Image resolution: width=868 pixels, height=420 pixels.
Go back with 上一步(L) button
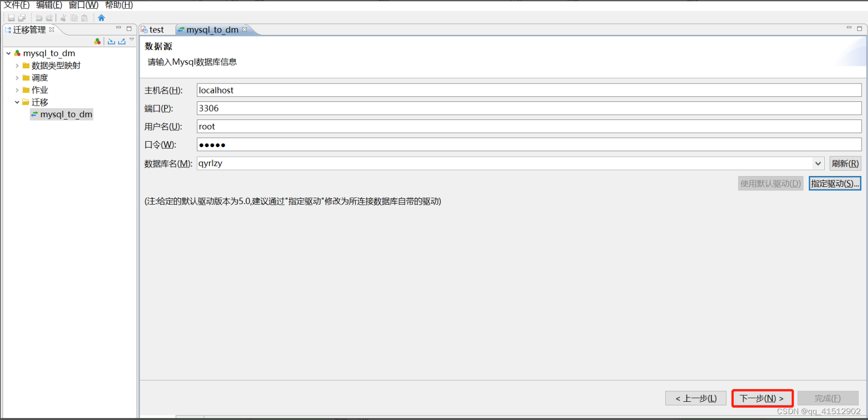(x=696, y=398)
